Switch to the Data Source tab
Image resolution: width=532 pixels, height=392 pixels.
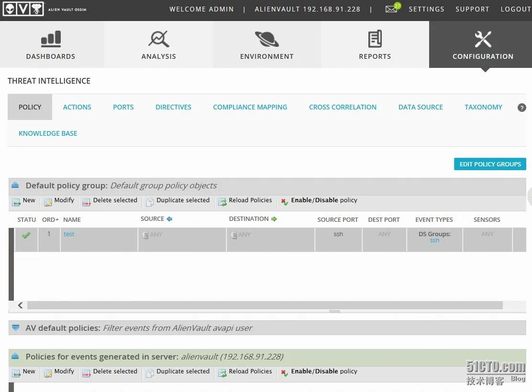click(421, 107)
